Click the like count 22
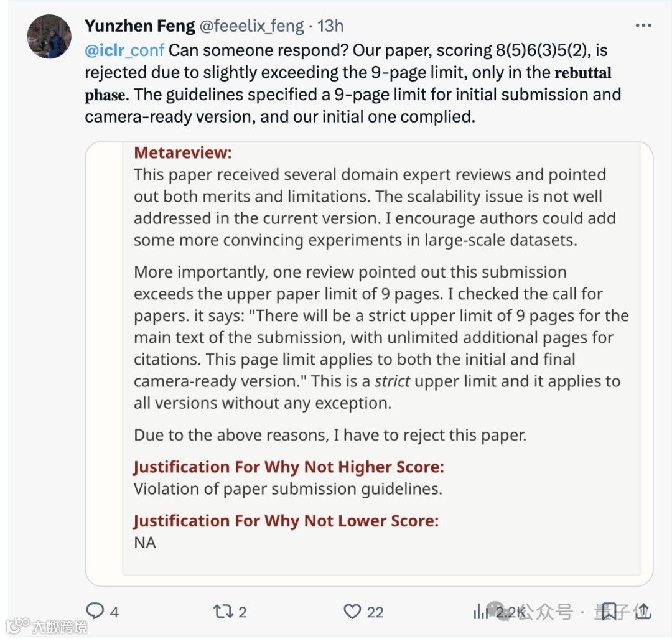Viewport: 672px width, 639px height. 375,612
